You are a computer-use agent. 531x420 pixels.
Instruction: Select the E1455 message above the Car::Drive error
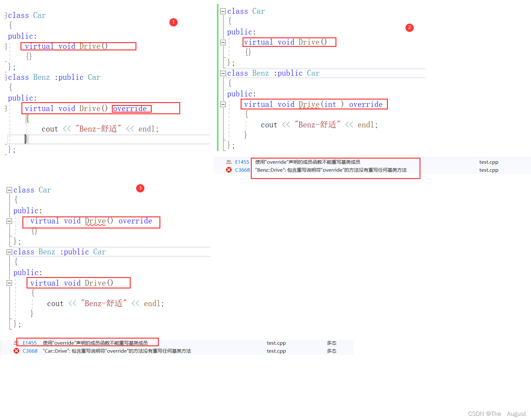point(95,343)
